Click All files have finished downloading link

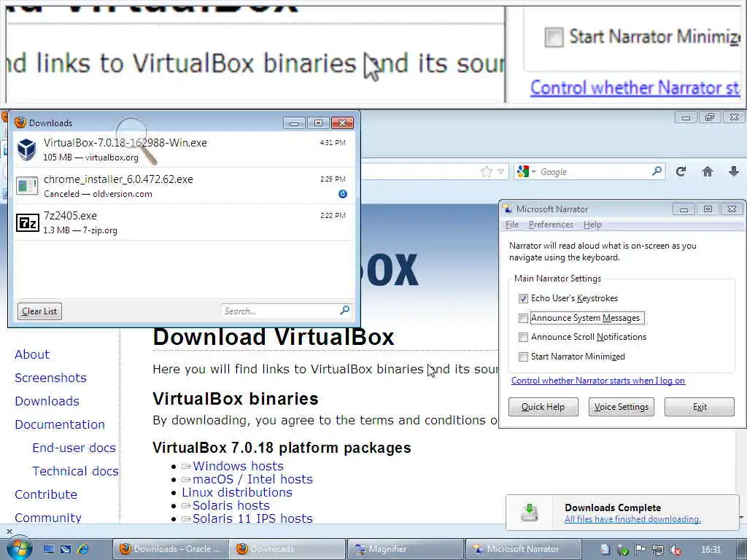(x=632, y=519)
